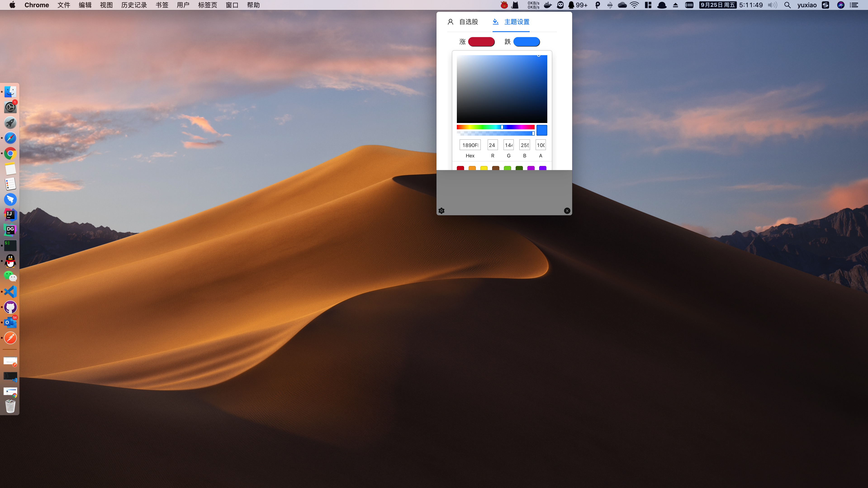This screenshot has width=868, height=488.
Task: Click the round X icon in the panel corner
Action: click(567, 211)
